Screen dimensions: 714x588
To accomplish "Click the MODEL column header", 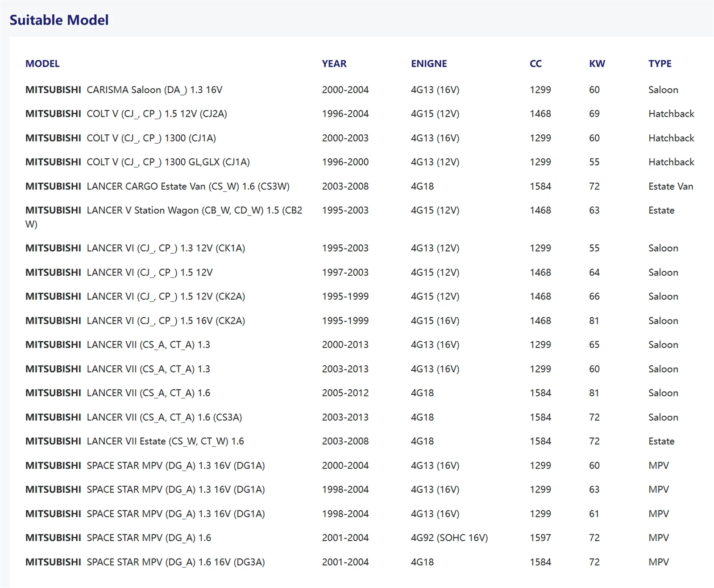I will (x=42, y=64).
